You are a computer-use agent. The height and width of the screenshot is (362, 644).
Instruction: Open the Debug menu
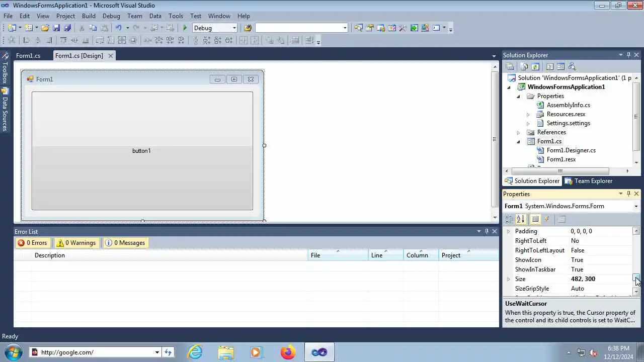point(111,16)
